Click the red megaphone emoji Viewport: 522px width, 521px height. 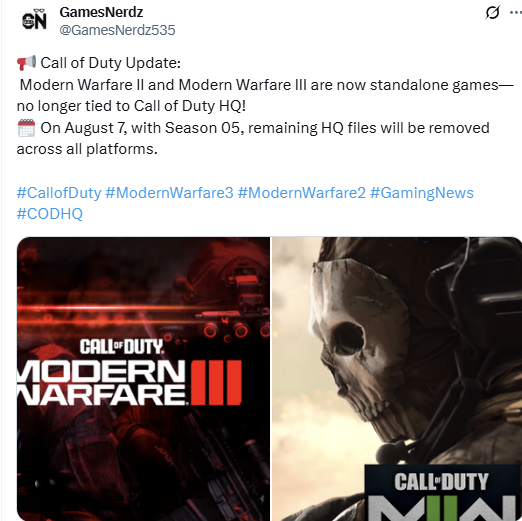(x=27, y=63)
